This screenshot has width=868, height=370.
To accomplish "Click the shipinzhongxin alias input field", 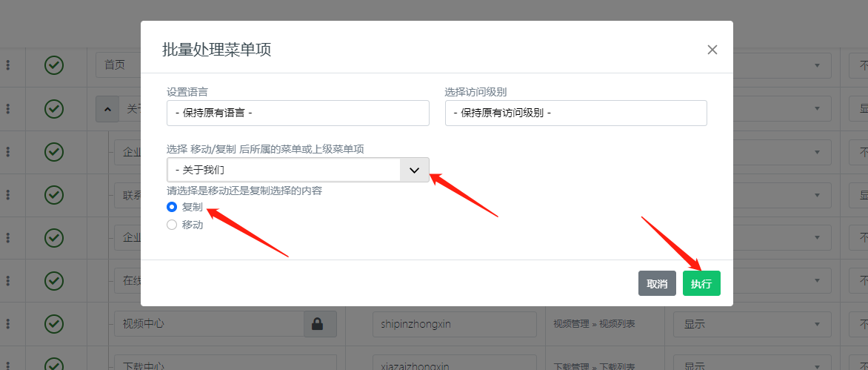I will point(454,324).
